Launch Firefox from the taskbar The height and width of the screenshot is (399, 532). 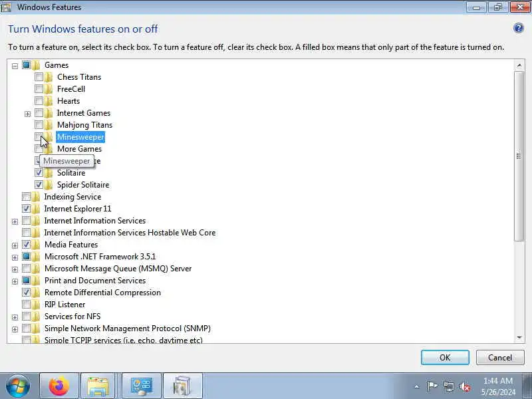click(59, 386)
